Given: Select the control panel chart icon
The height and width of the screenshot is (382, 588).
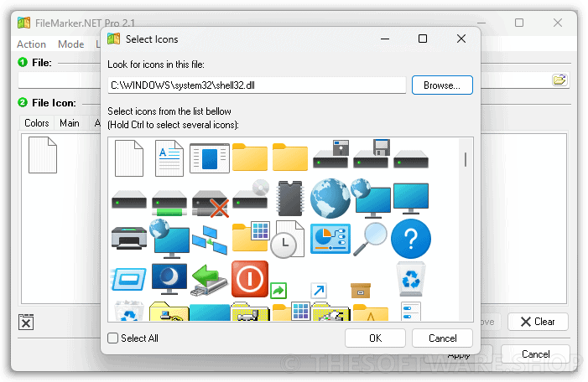Looking at the screenshot, I should point(330,239).
